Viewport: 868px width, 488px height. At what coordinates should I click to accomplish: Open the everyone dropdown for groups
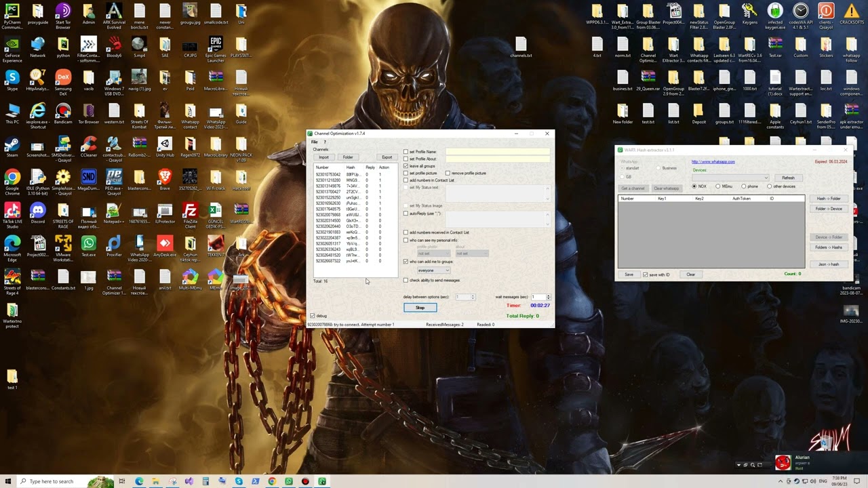(x=433, y=270)
